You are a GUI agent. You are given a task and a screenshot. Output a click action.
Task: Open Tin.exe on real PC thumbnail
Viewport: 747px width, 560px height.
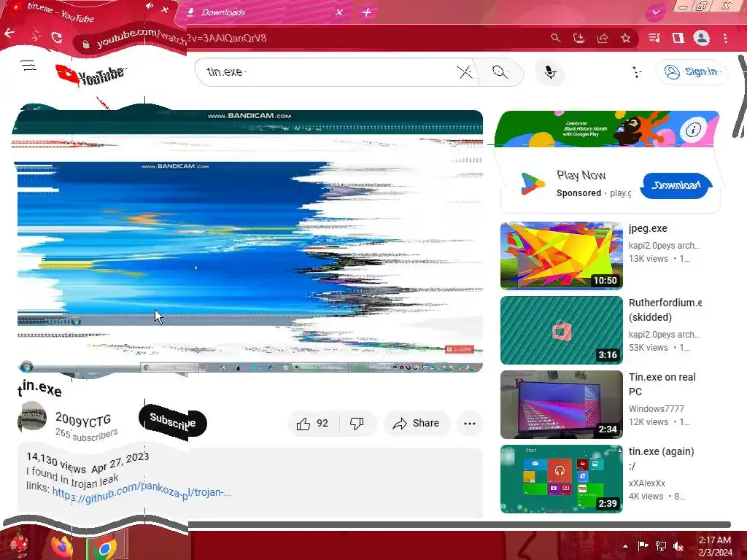tap(562, 404)
